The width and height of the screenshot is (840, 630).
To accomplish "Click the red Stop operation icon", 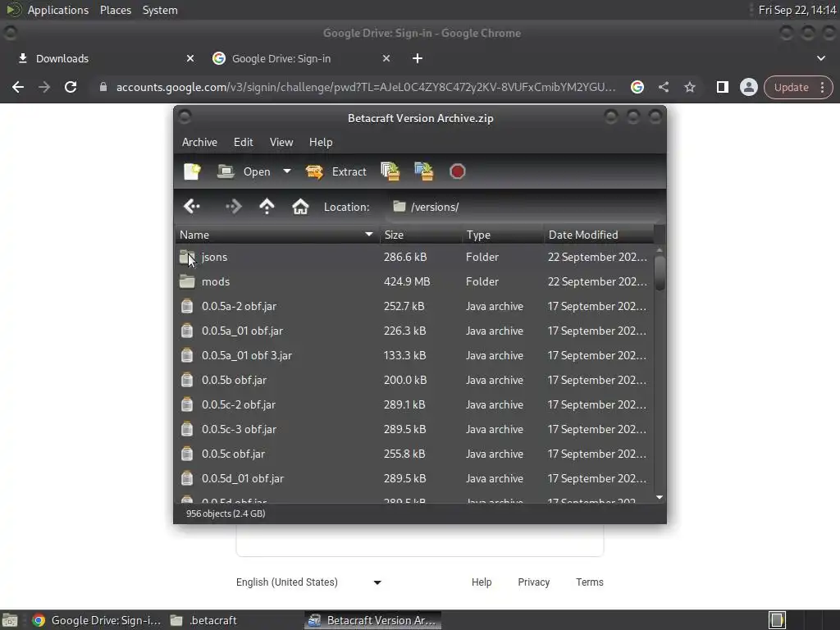I will click(x=457, y=171).
